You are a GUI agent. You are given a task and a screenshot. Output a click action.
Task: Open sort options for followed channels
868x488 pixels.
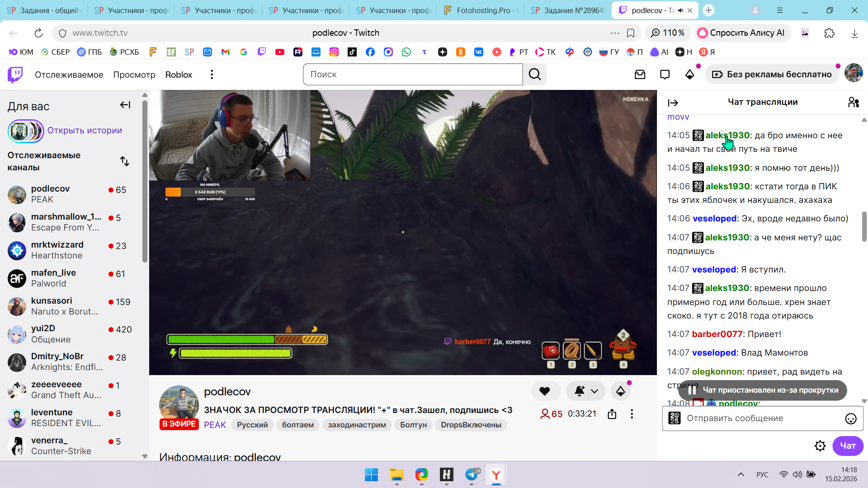point(125,161)
